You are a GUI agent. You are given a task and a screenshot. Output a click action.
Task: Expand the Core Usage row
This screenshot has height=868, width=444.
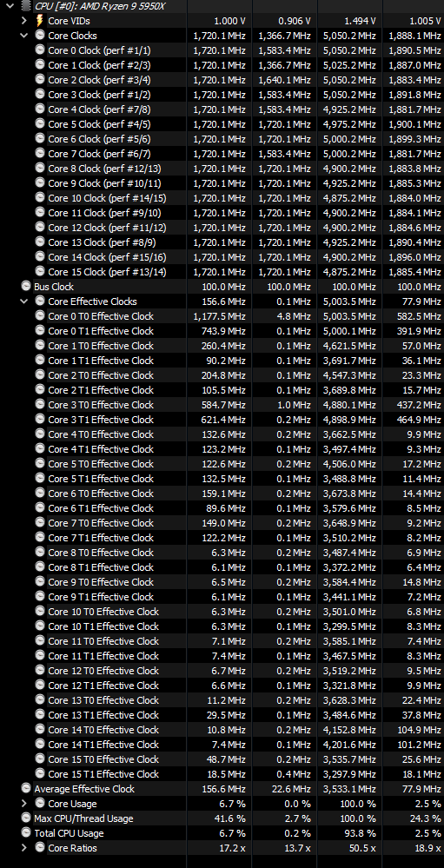(23, 803)
